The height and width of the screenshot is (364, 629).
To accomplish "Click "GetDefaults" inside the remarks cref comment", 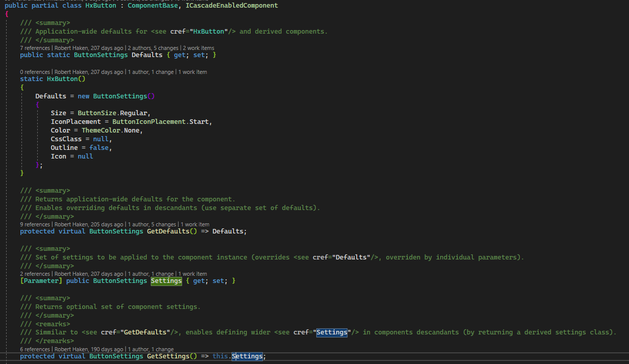I will (x=145, y=332).
